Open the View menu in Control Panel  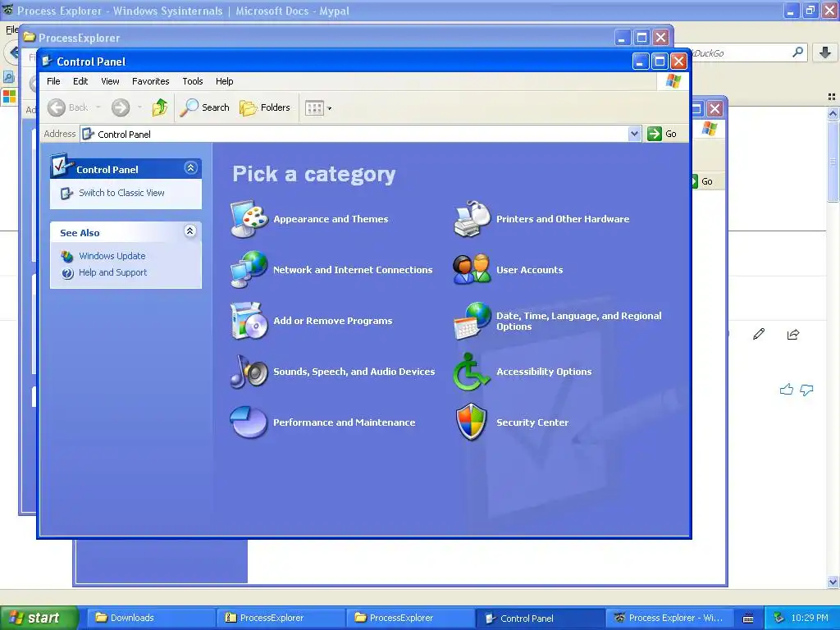111,81
